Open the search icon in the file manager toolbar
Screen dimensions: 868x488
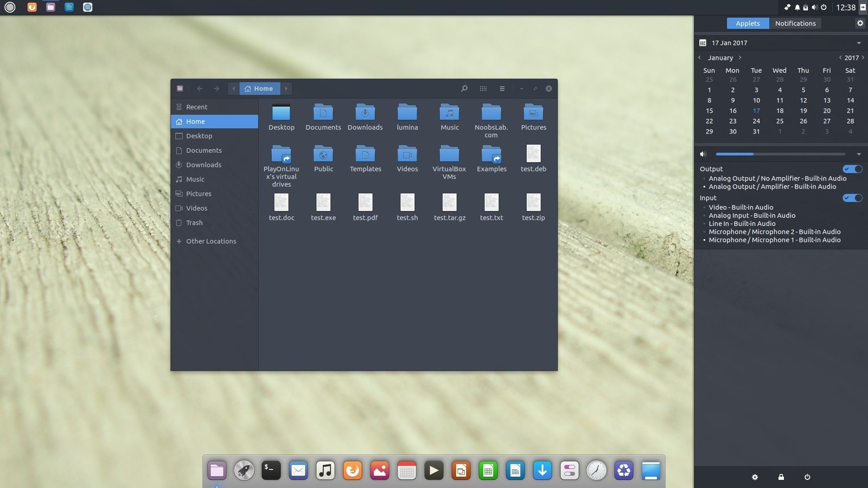pyautogui.click(x=464, y=88)
